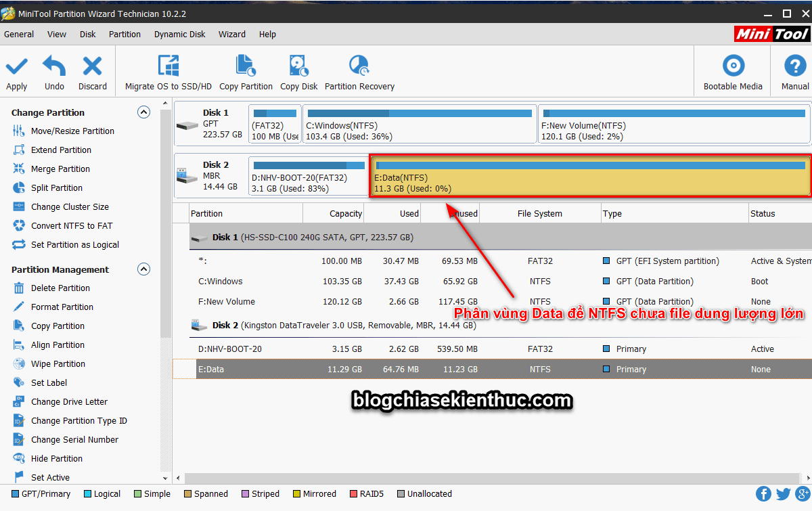This screenshot has height=511, width=812.
Task: Sort by the Capacity column header
Action: pos(334,213)
